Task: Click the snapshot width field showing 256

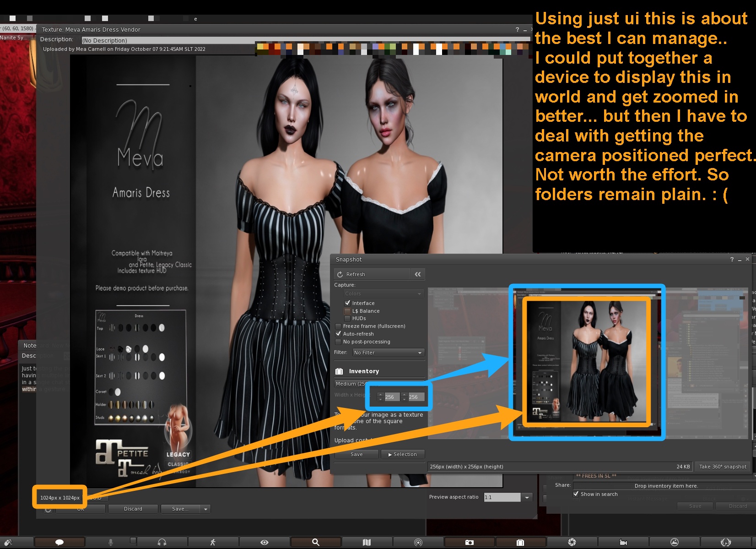Action: coord(392,397)
